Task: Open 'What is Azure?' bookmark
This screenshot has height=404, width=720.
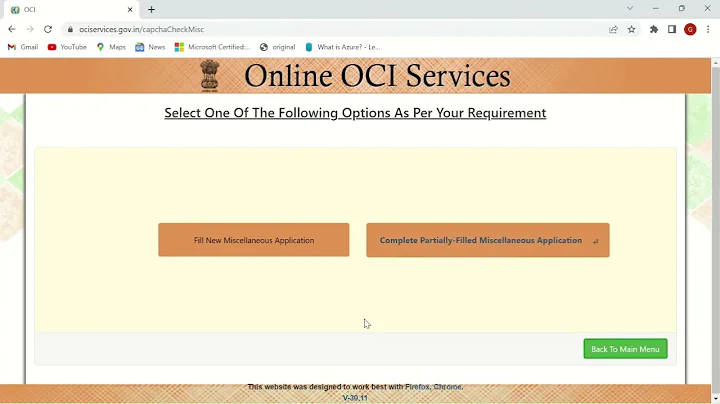Action: click(x=343, y=47)
